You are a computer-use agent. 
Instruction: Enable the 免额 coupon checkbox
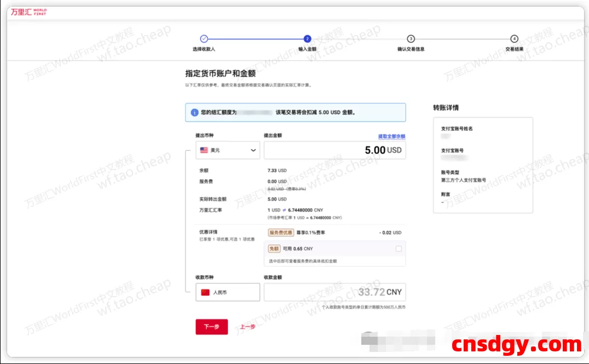click(x=398, y=249)
